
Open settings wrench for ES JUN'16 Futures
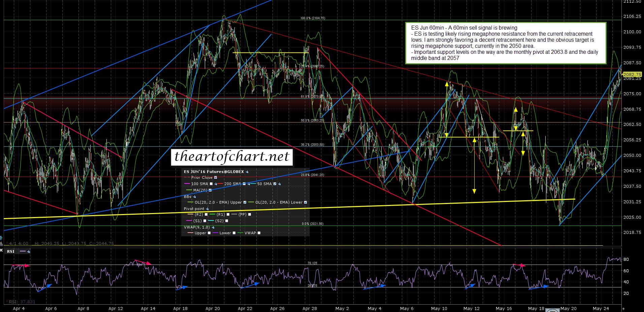click(x=247, y=172)
